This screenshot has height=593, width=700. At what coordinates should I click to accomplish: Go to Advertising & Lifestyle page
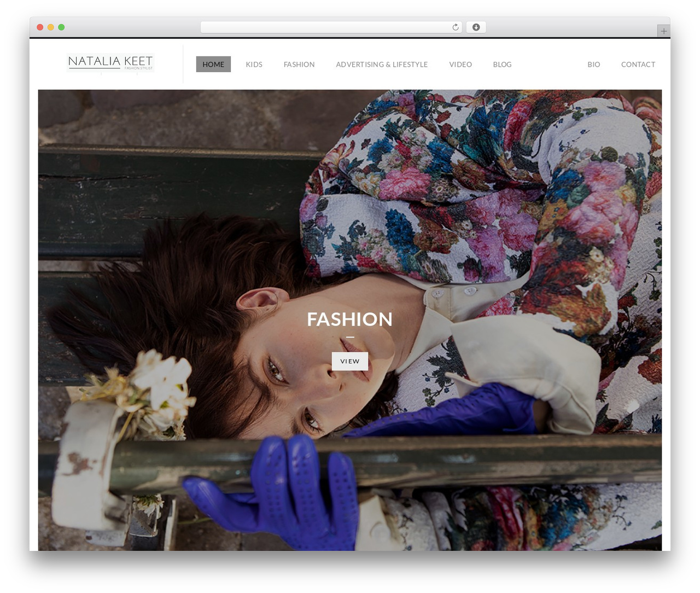point(382,64)
